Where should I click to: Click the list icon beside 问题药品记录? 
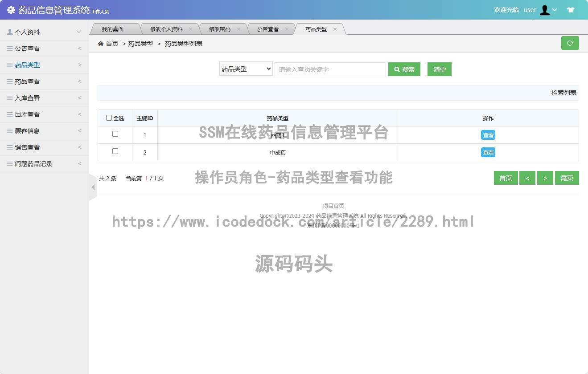tap(10, 164)
